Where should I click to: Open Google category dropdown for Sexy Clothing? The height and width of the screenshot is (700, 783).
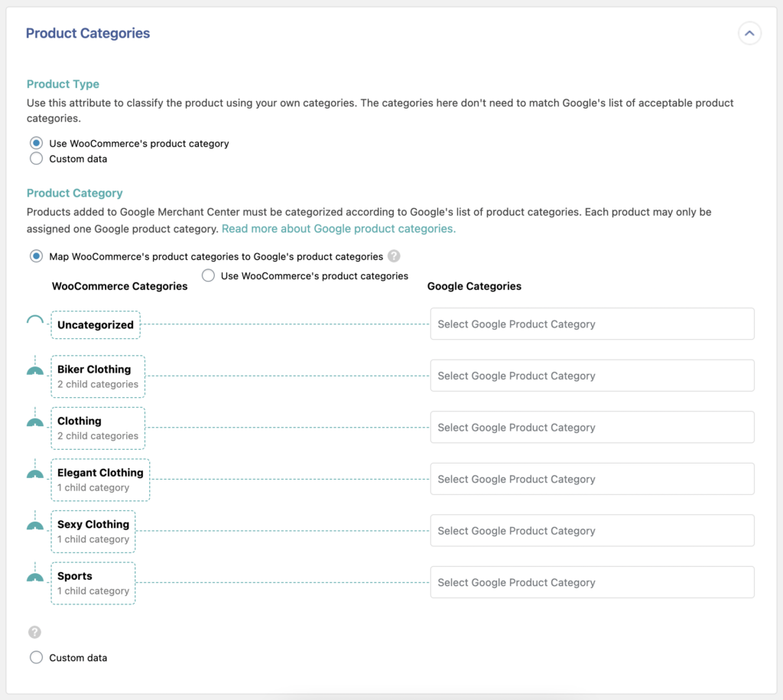592,530
